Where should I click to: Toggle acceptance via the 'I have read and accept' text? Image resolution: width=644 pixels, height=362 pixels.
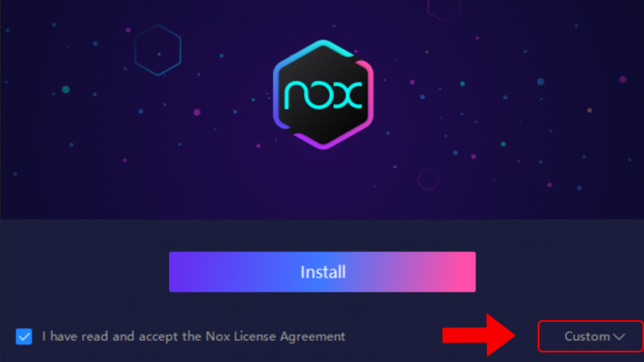click(111, 336)
